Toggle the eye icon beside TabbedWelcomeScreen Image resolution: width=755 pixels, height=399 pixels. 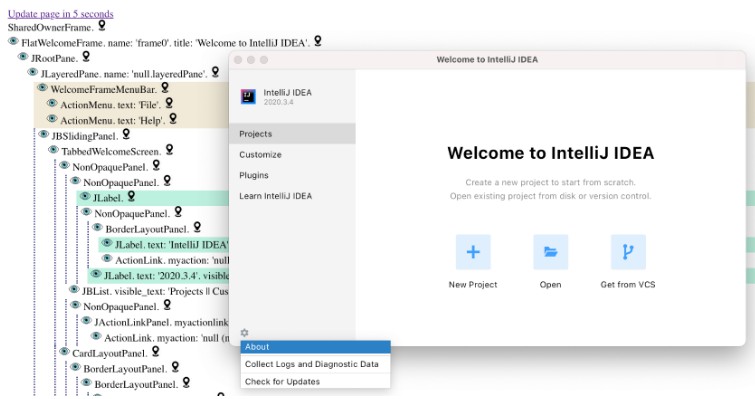[x=53, y=150]
